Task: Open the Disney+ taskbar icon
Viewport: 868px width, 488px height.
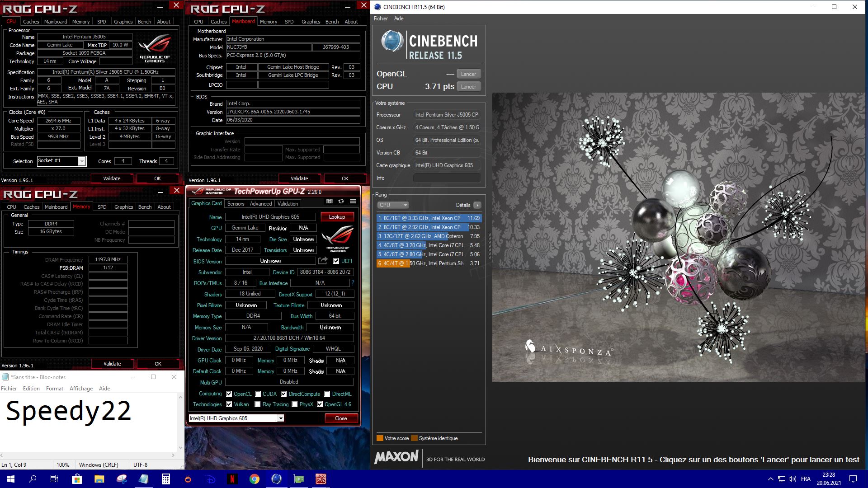Action: [x=210, y=479]
